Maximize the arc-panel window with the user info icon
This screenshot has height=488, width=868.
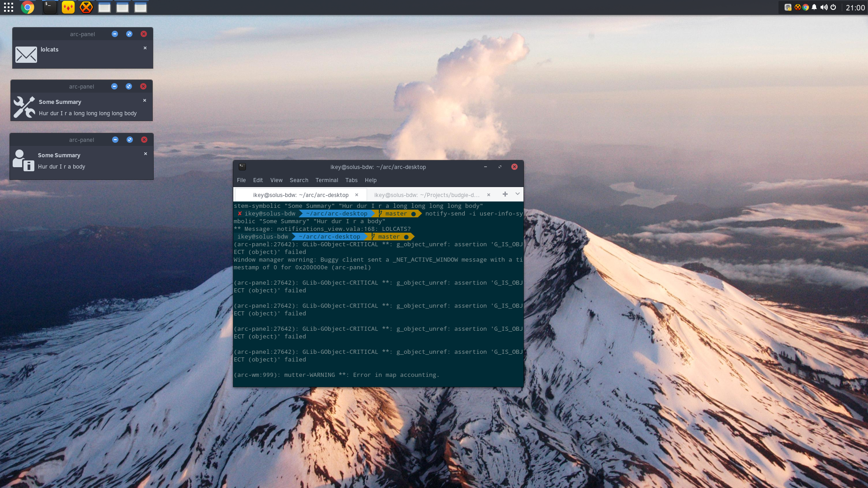[x=130, y=140]
